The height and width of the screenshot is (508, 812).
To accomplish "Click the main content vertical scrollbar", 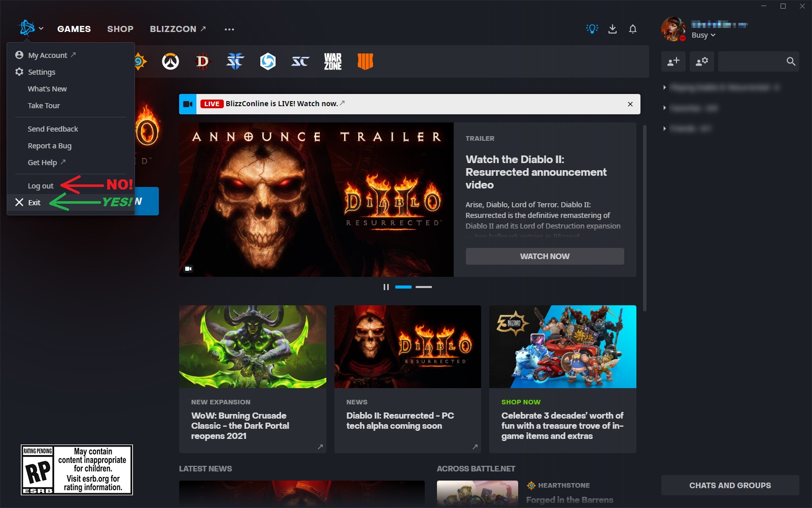I will pos(645,218).
